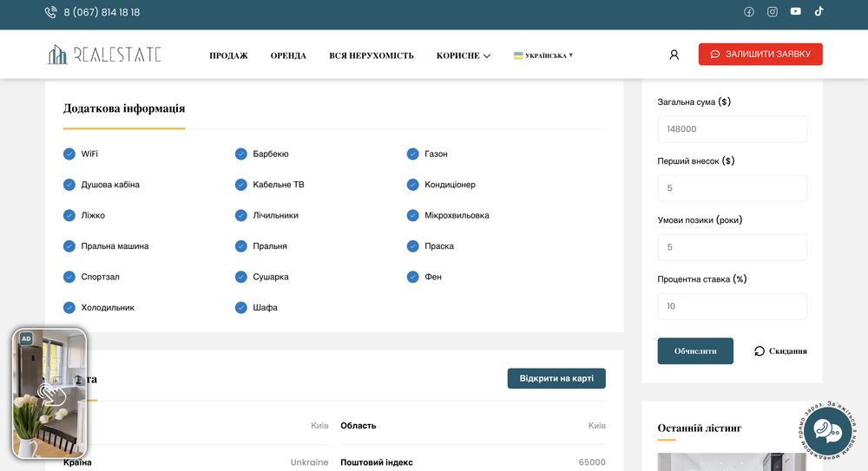Open the Українська language selector
868x471 pixels.
point(543,56)
